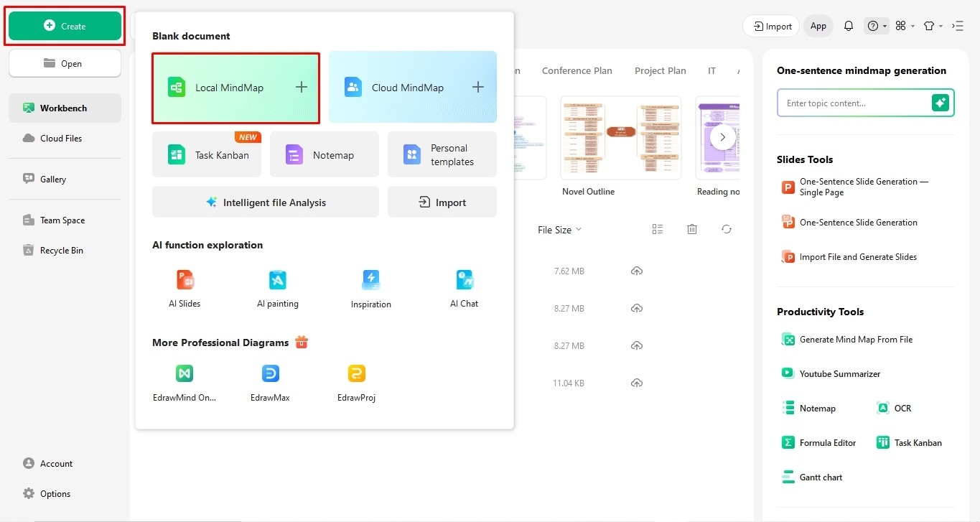Click the gift icon beside More Professional Diagrams

tap(302, 342)
